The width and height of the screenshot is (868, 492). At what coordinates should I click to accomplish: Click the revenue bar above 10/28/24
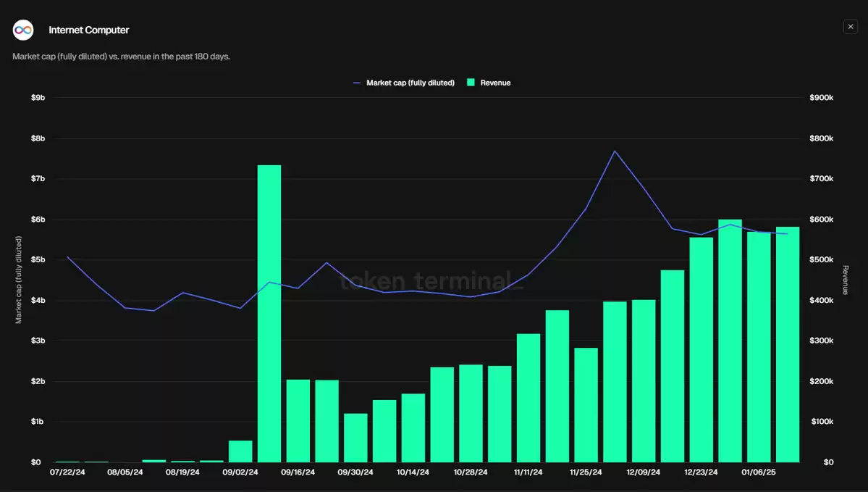[471, 413]
